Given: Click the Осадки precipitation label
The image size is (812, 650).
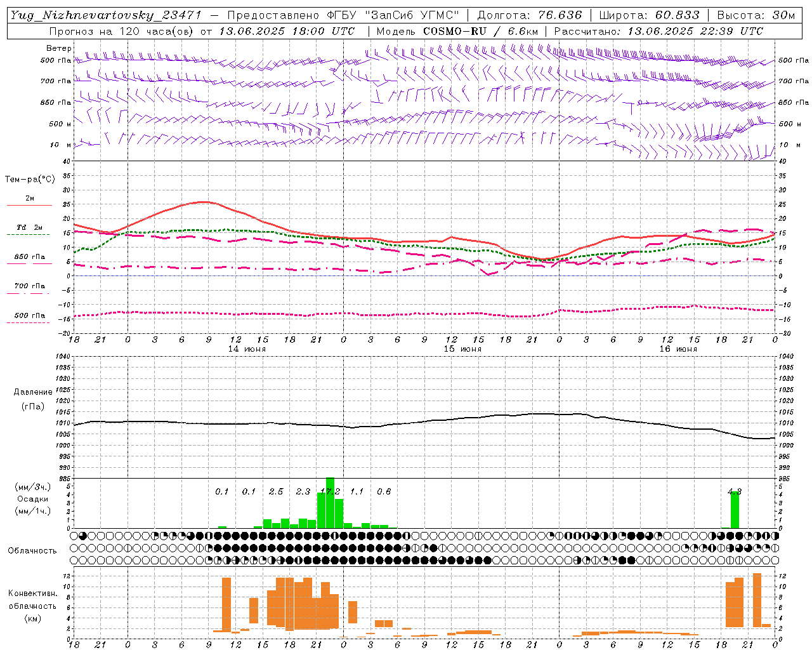Looking at the screenshot, I should pos(33,499).
